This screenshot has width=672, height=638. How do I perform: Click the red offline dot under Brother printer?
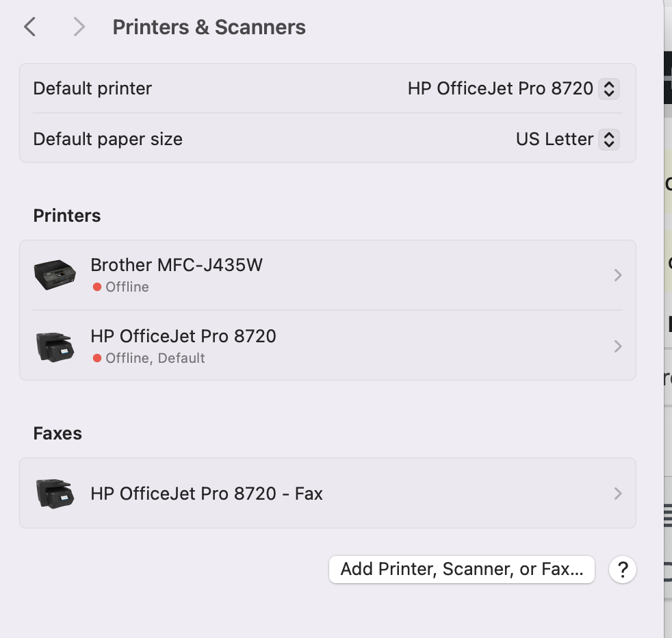[x=97, y=287]
